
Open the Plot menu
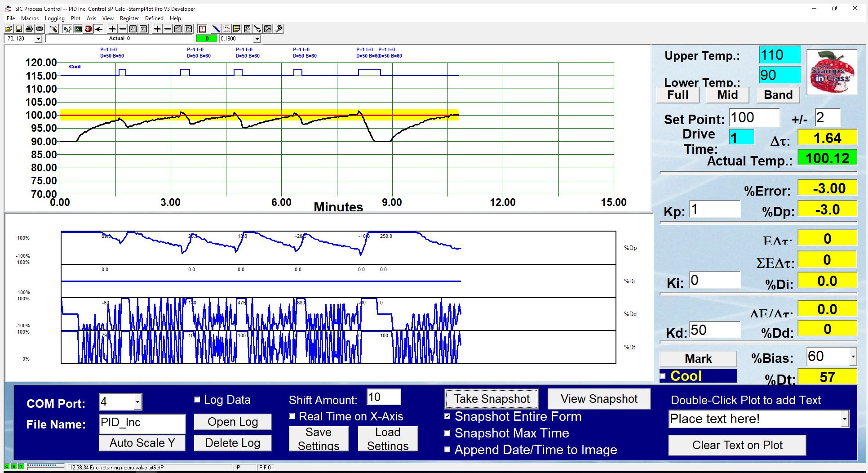coord(75,18)
